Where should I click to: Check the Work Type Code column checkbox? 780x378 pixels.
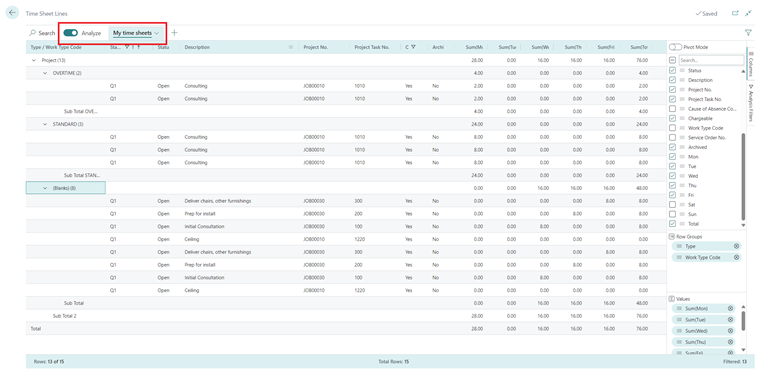coord(673,128)
